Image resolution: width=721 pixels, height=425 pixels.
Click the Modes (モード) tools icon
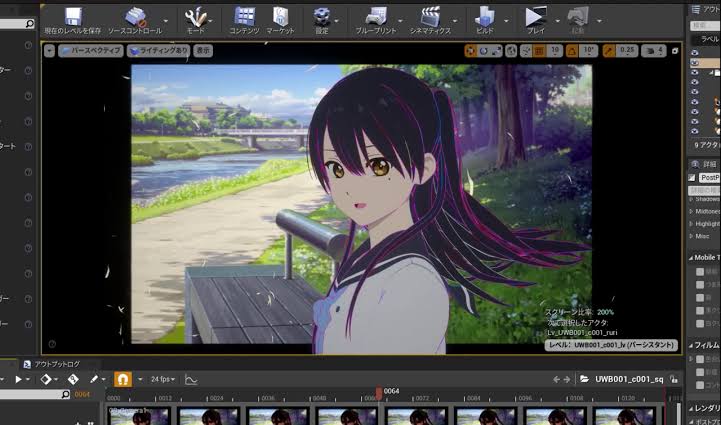tap(195, 17)
